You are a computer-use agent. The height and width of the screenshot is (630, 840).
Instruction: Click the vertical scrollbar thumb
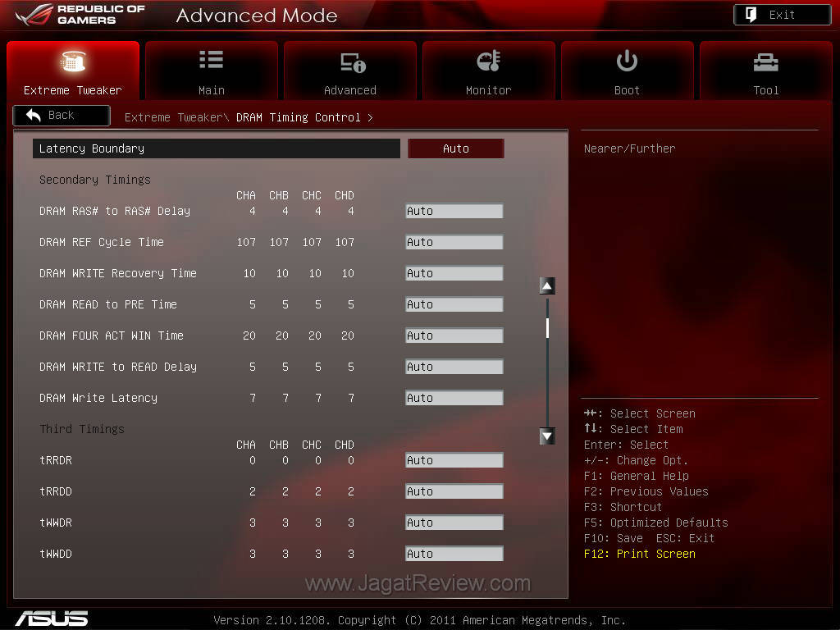point(547,328)
